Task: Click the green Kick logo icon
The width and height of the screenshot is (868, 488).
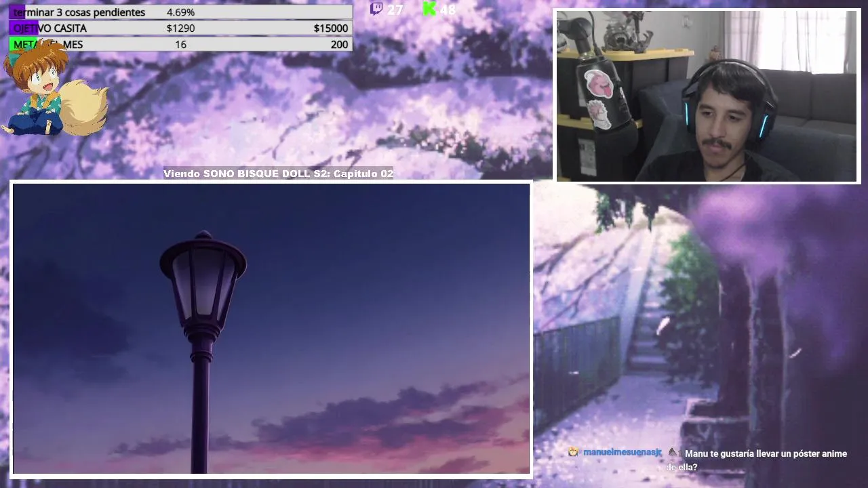Action: click(x=429, y=8)
